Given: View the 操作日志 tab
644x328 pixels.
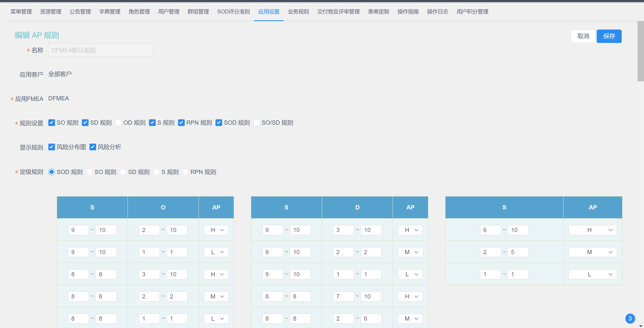Looking at the screenshot, I should (x=437, y=12).
